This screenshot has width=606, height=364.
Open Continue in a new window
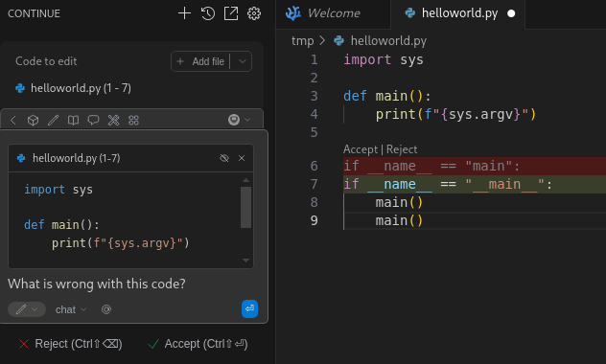pyautogui.click(x=231, y=13)
